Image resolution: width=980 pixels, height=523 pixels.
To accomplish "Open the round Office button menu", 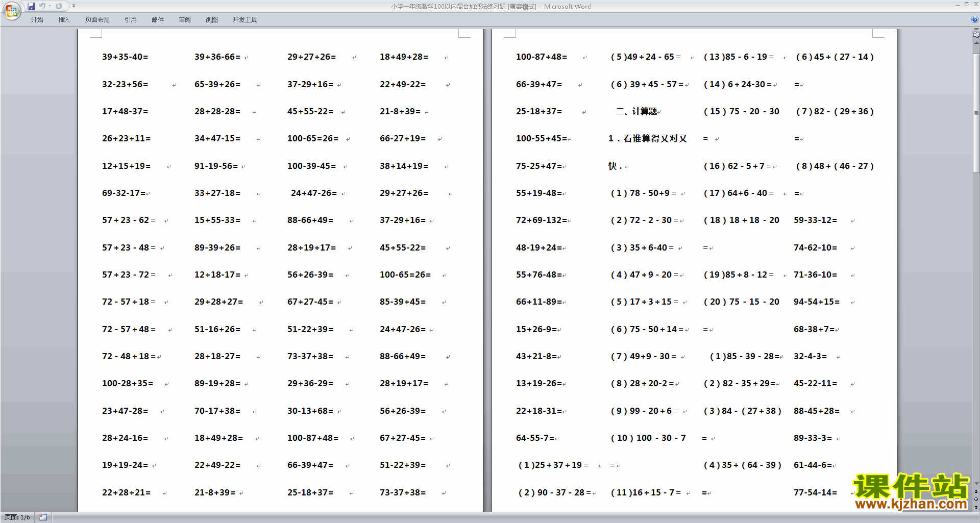I will 11,11.
